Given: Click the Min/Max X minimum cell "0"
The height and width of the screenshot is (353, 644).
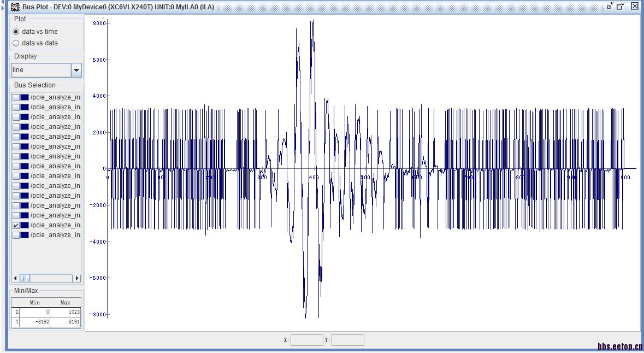Looking at the screenshot, I should (34, 312).
